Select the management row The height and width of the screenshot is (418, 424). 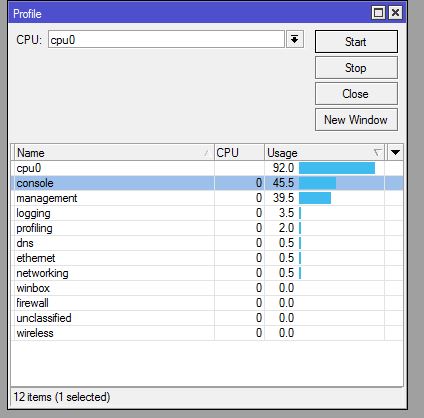point(207,198)
